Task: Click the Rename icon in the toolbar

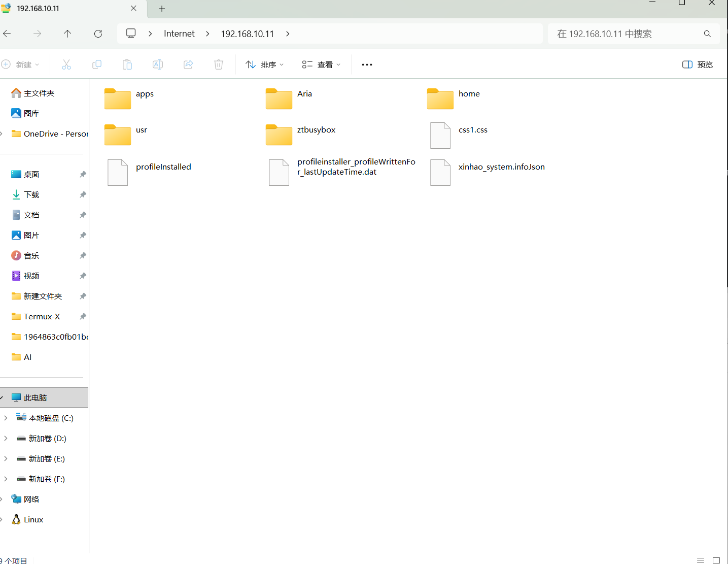Action: [x=158, y=64]
